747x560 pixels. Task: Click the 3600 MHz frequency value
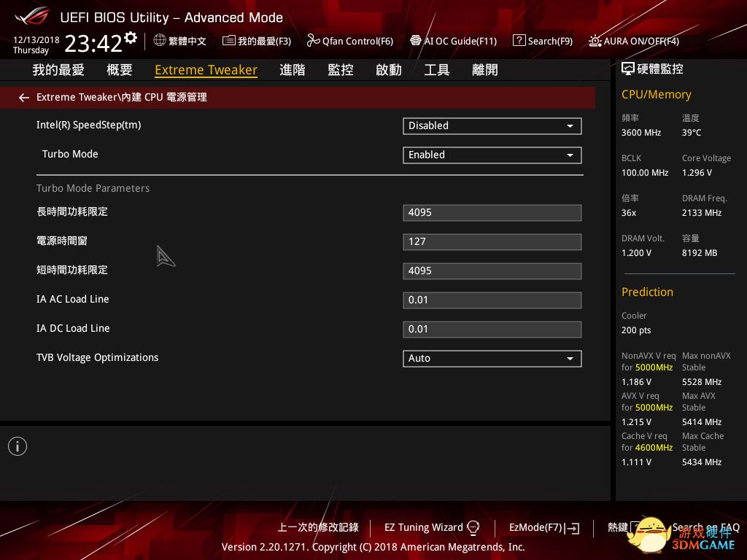(640, 133)
